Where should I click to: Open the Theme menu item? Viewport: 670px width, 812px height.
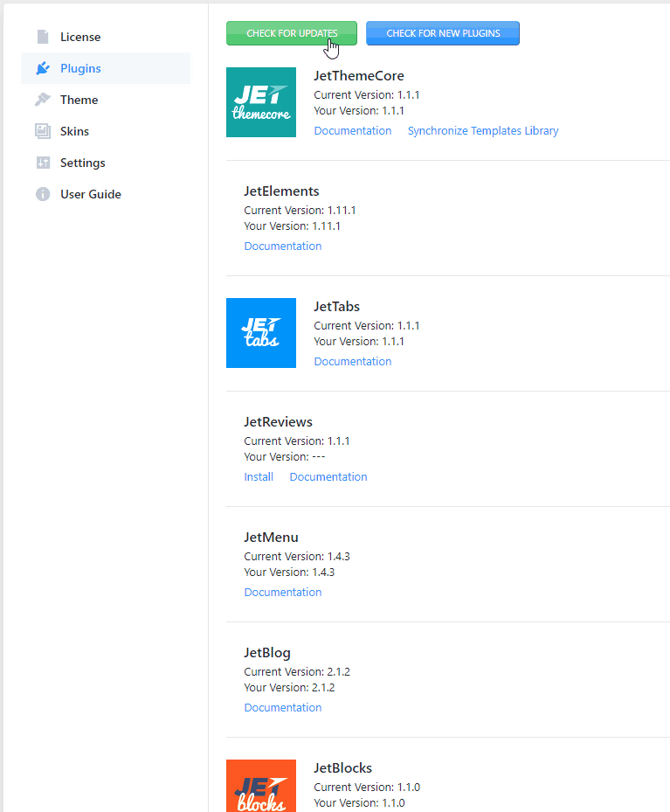[x=79, y=100]
